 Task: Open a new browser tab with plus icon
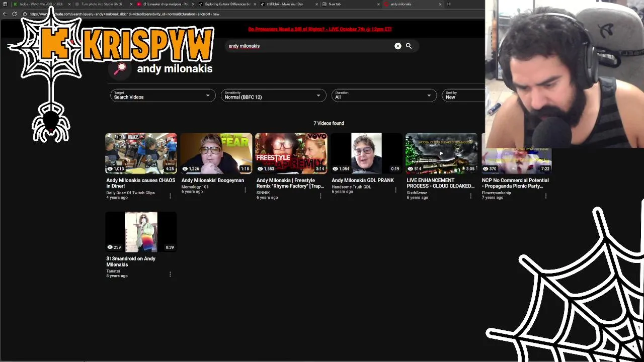(x=449, y=4)
